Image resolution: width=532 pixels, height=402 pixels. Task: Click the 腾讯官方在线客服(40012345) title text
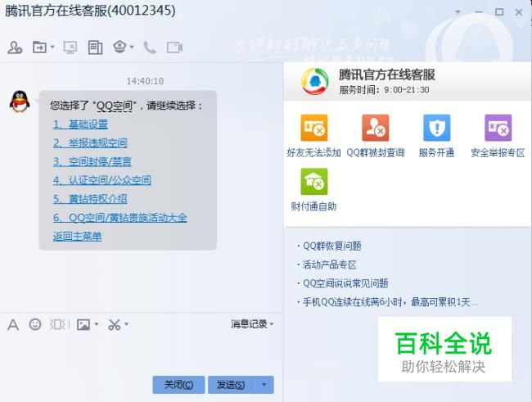[90, 11]
